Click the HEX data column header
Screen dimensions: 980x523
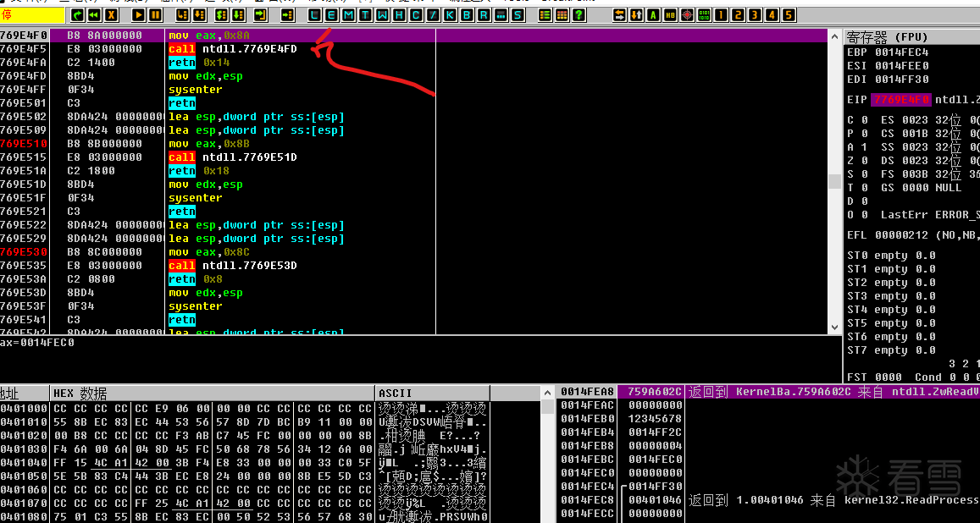(213, 394)
